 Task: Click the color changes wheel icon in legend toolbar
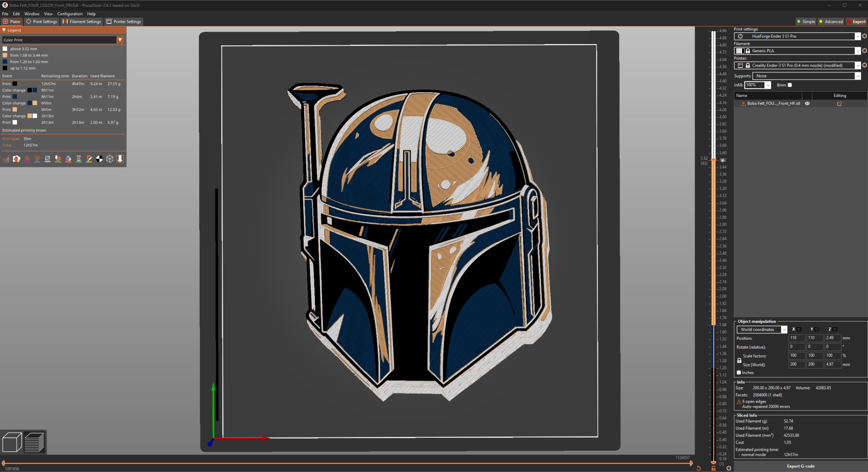pos(68,159)
